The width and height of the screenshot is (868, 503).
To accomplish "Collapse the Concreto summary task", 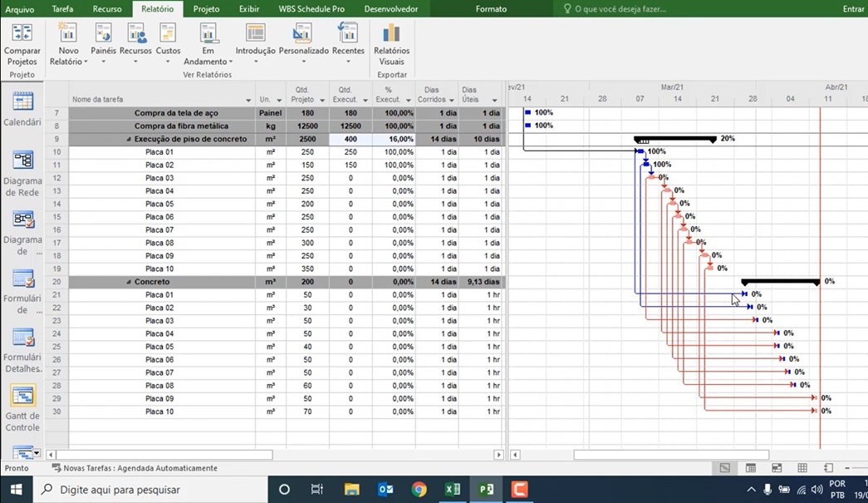I will pos(129,282).
